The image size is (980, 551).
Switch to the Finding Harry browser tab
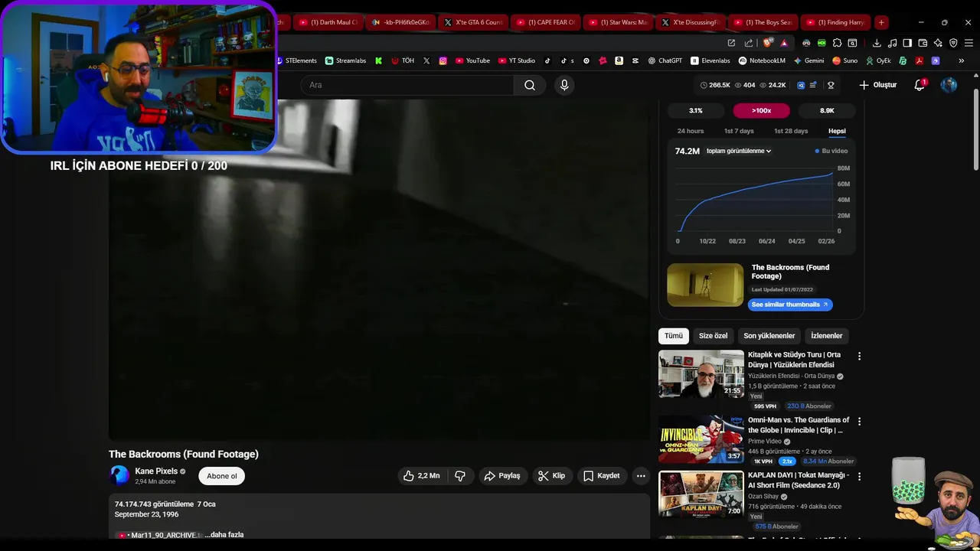835,22
